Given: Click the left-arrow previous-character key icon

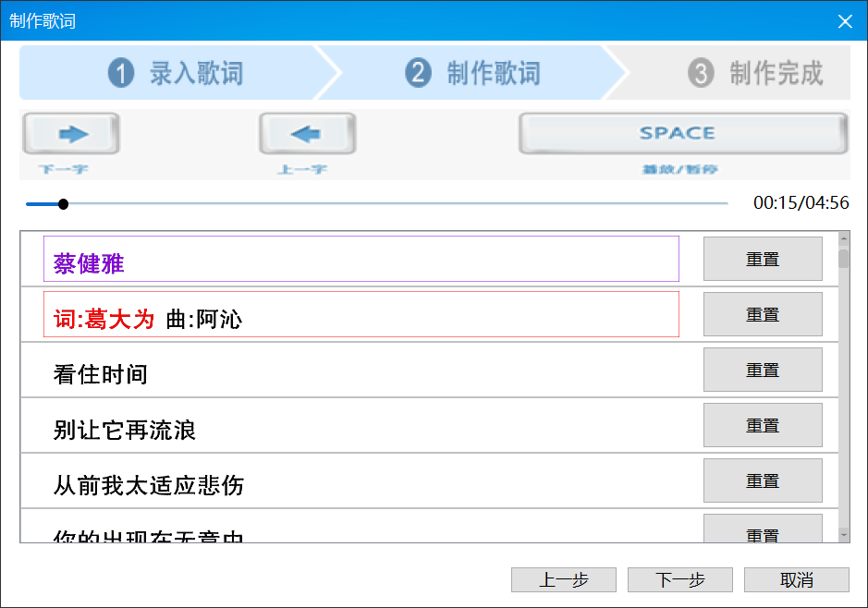Looking at the screenshot, I should pyautogui.click(x=307, y=135).
